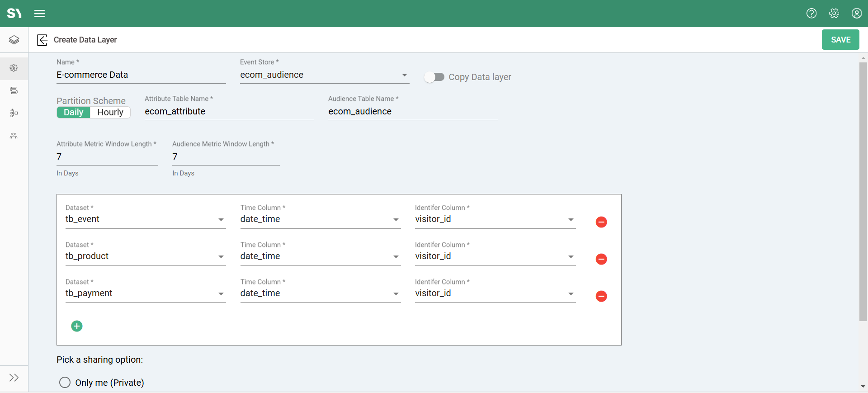The width and height of the screenshot is (868, 393).
Task: Open the layers icon in sidebar
Action: 14,40
